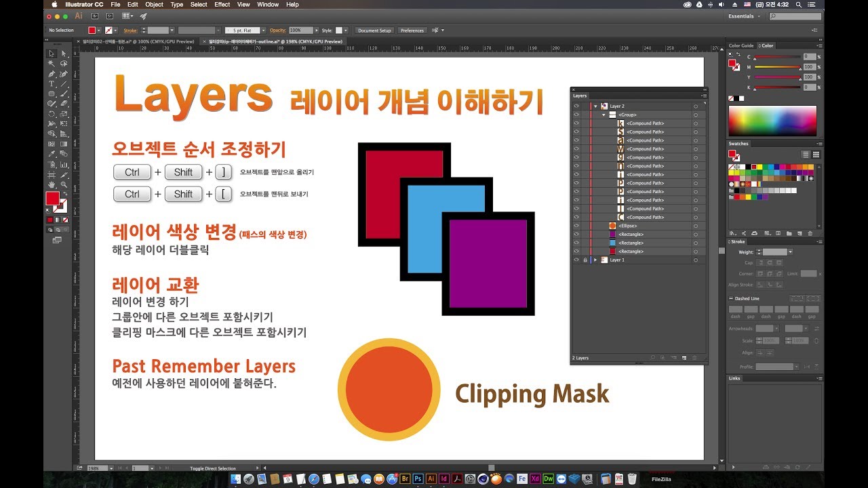Screen dimensions: 868x488
Task: Collapse Layer 2 disclosure triangle
Action: 595,106
